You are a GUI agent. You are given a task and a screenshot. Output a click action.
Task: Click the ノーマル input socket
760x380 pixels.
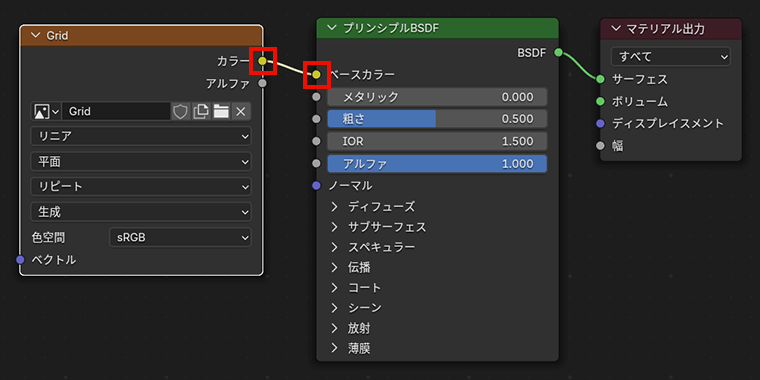click(x=317, y=186)
